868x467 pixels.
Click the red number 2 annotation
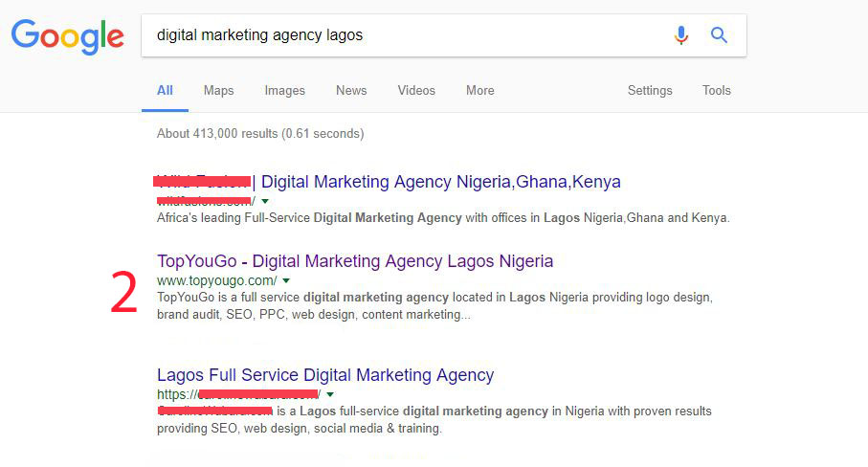coord(124,292)
